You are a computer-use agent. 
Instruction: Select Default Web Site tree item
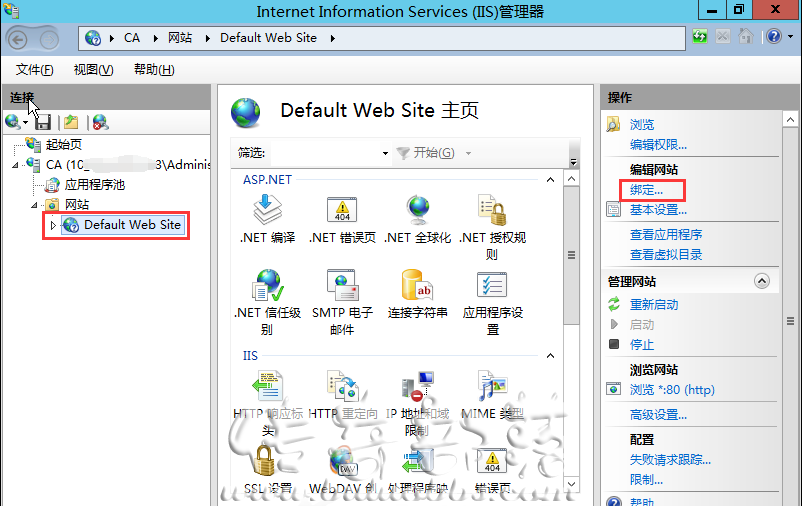click(122, 225)
